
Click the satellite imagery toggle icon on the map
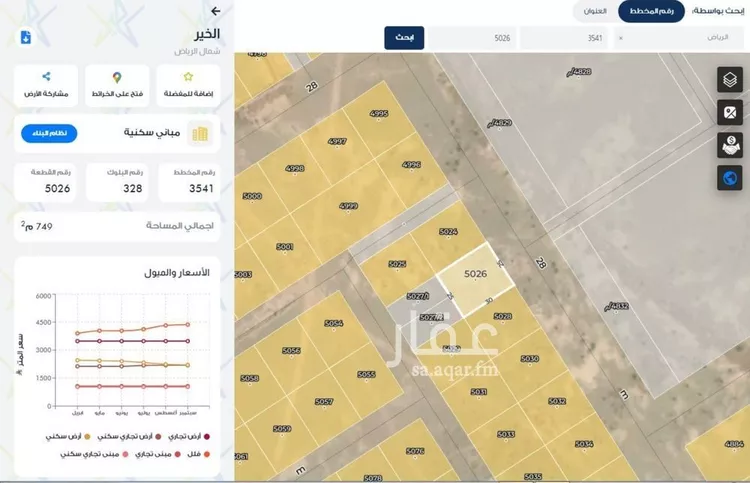coord(730,113)
